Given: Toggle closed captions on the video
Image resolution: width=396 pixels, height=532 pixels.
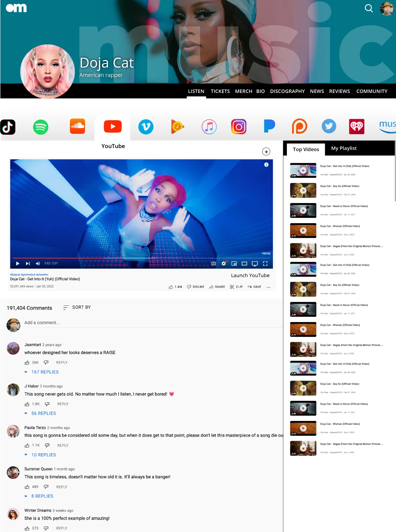Looking at the screenshot, I should (x=214, y=264).
